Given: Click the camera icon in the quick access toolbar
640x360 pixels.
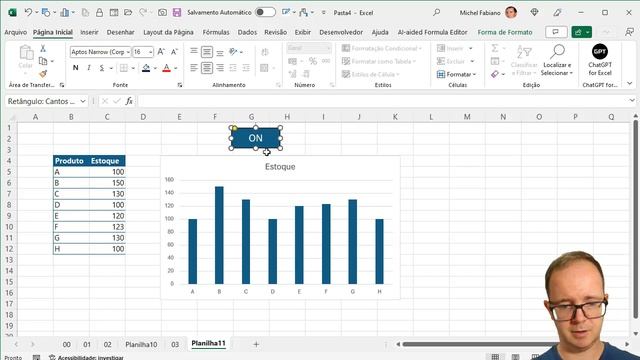Looking at the screenshot, I should point(162,13).
